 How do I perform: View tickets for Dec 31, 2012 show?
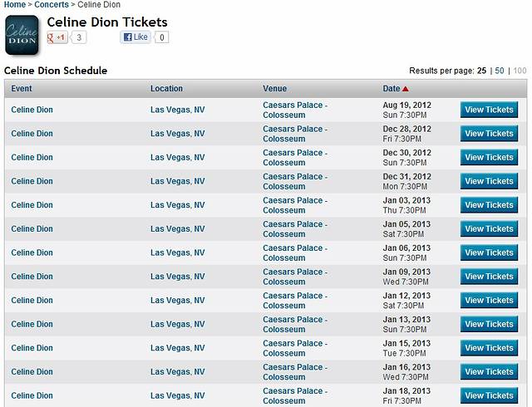click(x=489, y=181)
